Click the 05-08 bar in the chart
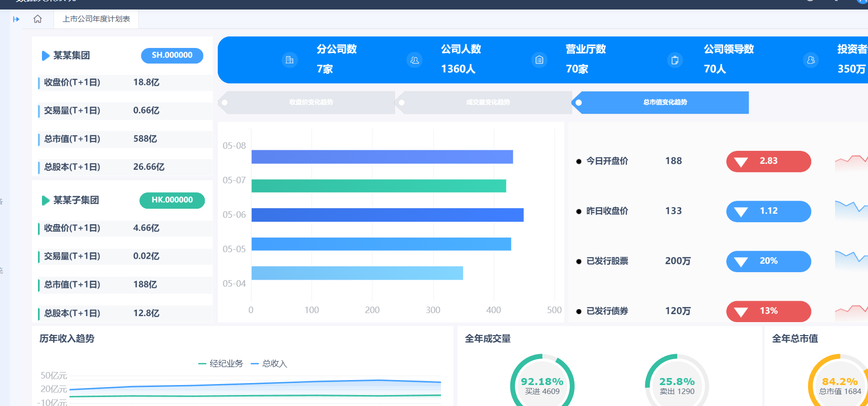868x406 pixels. pyautogui.click(x=382, y=157)
